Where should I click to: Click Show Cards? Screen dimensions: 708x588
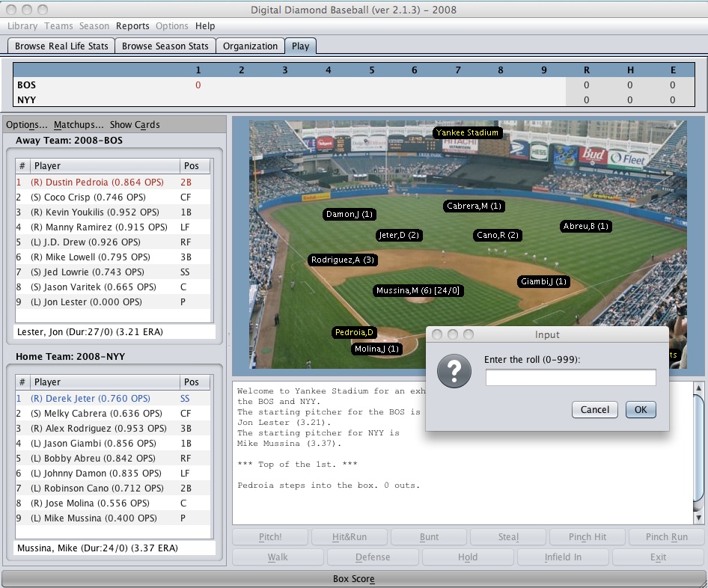click(135, 124)
